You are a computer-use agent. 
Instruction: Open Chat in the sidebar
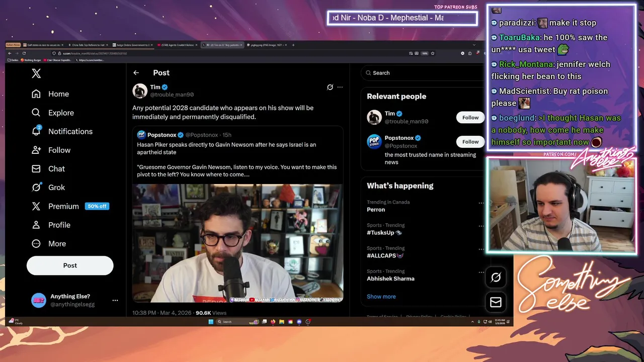coord(48,168)
